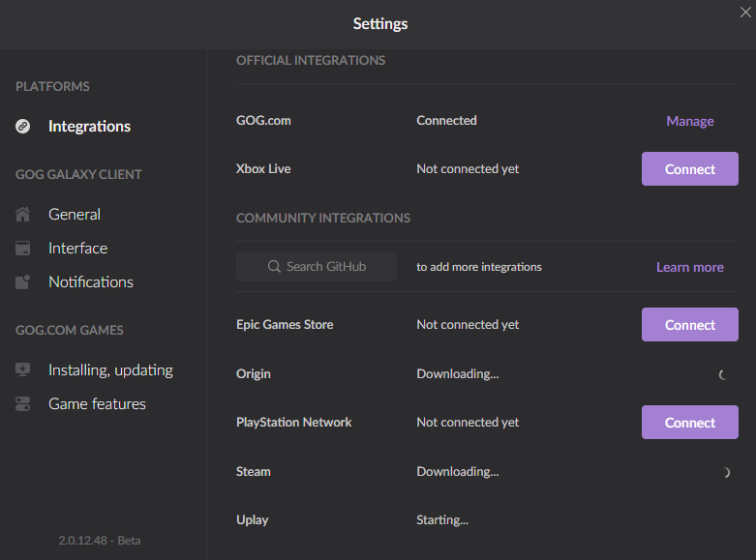Open the General settings section
Image resolution: width=756 pixels, height=560 pixels.
click(75, 215)
